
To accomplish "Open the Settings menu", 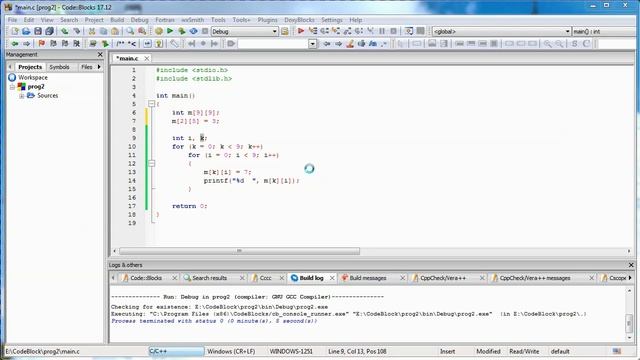I will [x=332, y=20].
